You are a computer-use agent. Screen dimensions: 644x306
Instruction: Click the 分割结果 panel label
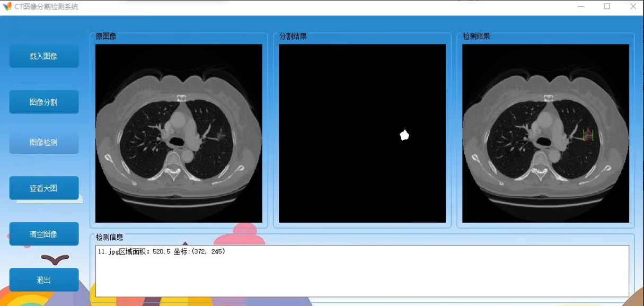click(293, 37)
